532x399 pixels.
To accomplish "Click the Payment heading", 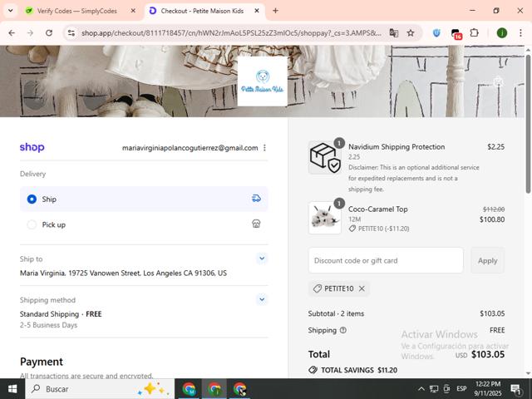I will (42, 362).
